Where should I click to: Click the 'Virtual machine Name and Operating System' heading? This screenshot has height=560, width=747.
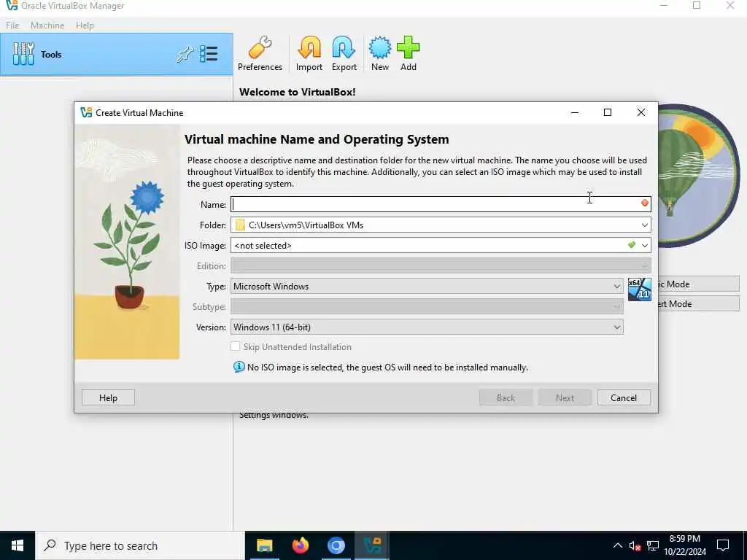pyautogui.click(x=317, y=139)
